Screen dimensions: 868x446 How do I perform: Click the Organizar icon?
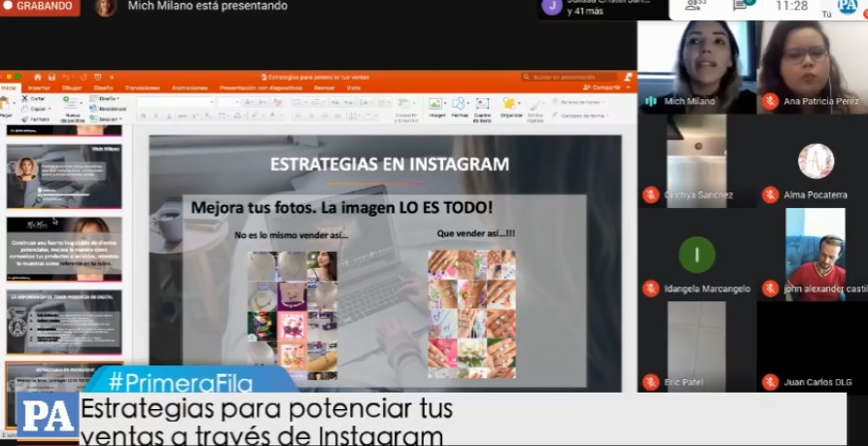[510, 103]
